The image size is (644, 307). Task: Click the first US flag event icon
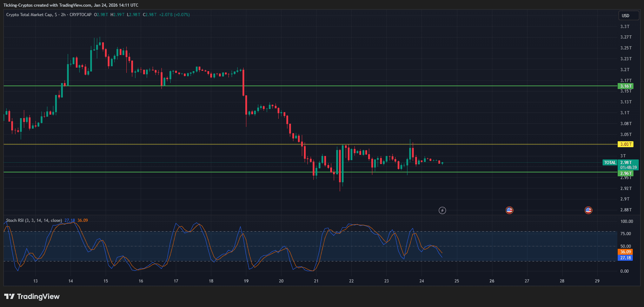pyautogui.click(x=509, y=210)
